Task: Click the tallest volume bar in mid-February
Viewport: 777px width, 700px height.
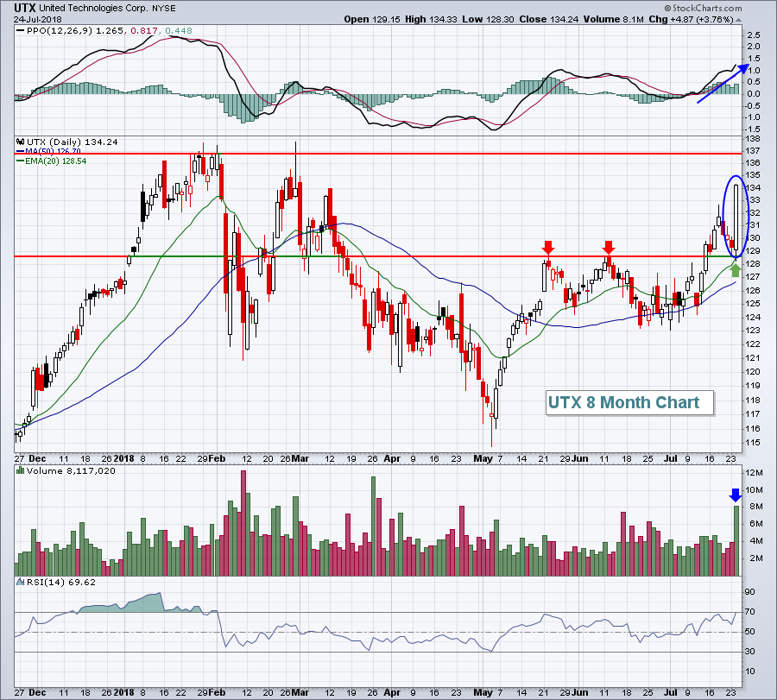Action: point(243,523)
